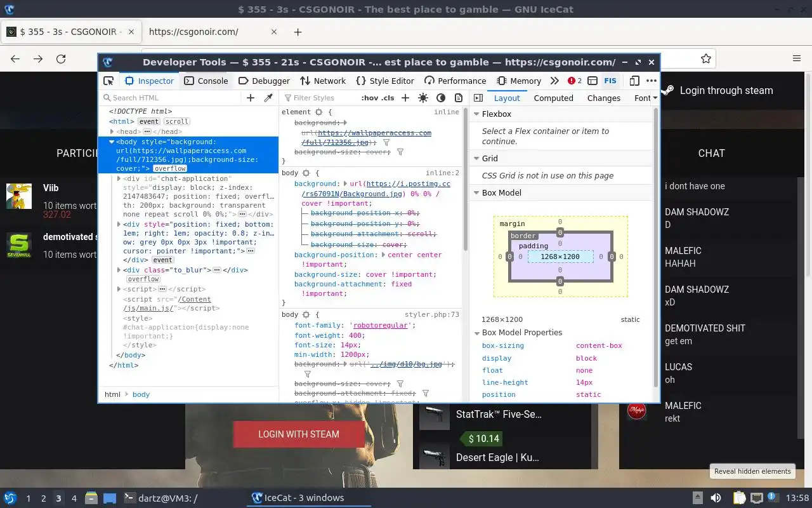The image size is (812, 508).
Task: Toggle the .cls classes panel
Action: point(388,98)
